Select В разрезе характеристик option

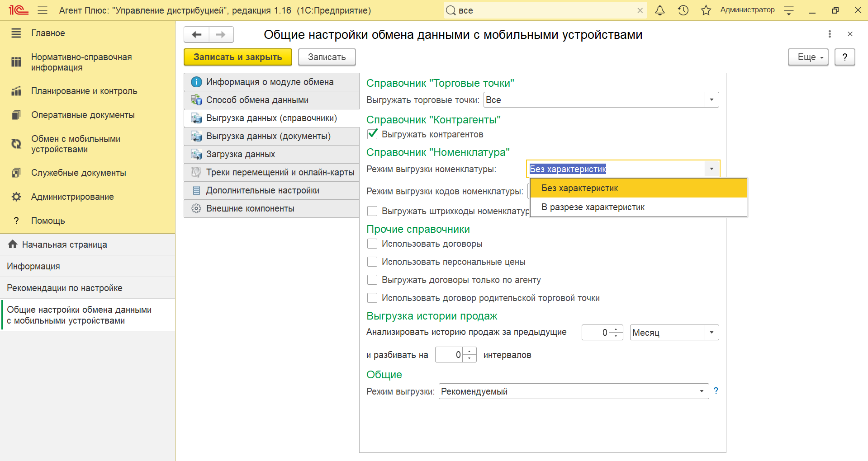(x=593, y=207)
